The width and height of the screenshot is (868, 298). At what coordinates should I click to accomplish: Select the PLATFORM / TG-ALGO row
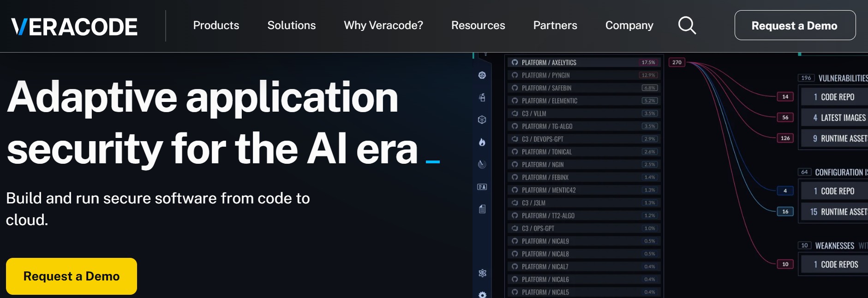coord(585,126)
